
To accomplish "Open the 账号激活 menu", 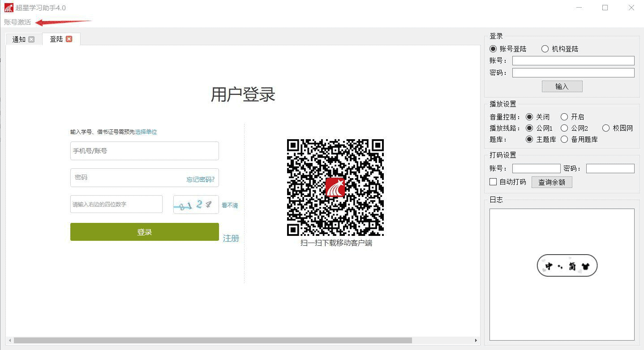I will coord(17,22).
